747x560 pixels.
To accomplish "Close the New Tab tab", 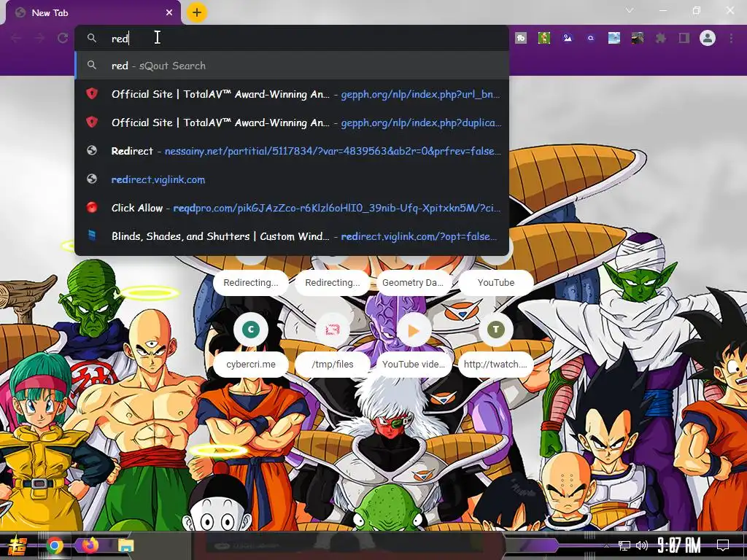I will (x=169, y=13).
